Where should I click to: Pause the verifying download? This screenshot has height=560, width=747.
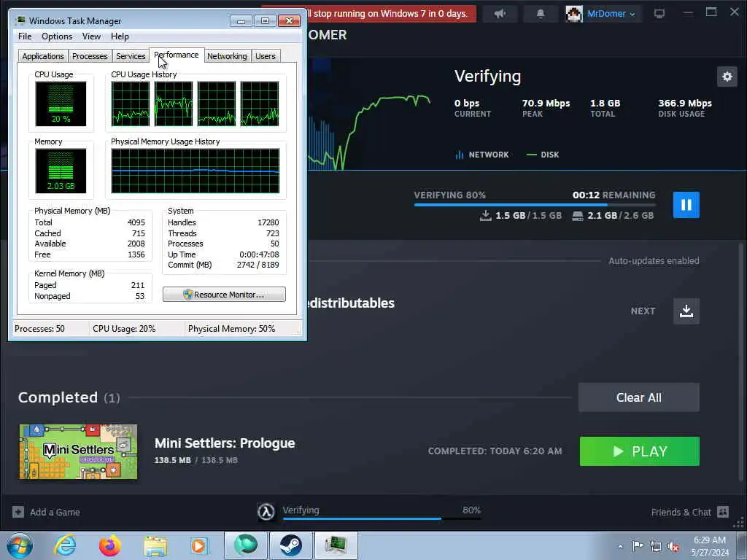click(686, 205)
